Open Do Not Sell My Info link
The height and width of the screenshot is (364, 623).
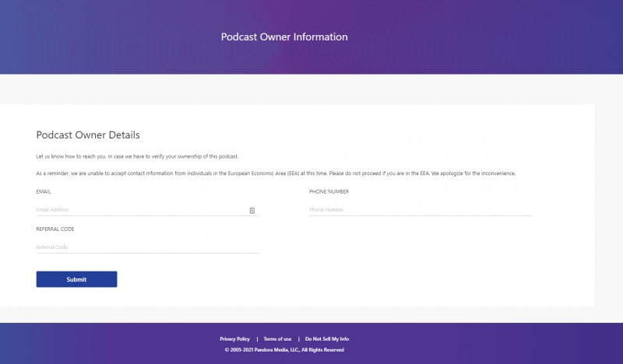[x=327, y=339]
